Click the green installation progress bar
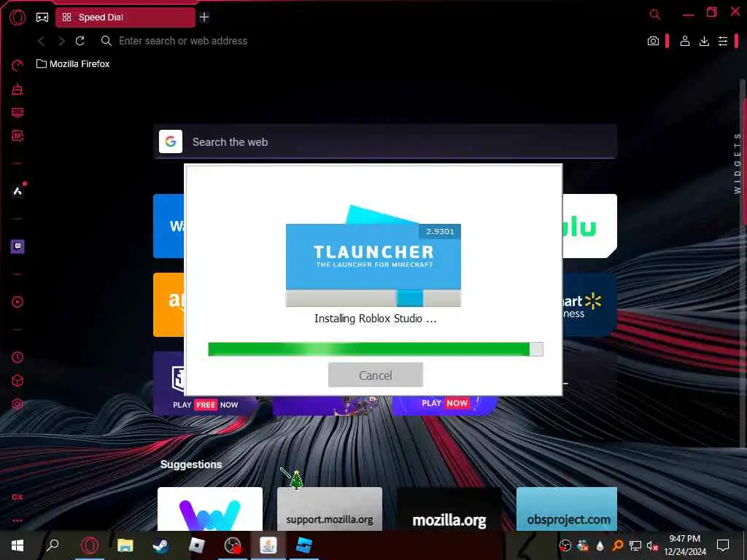Image resolution: width=747 pixels, height=560 pixels. [x=376, y=349]
